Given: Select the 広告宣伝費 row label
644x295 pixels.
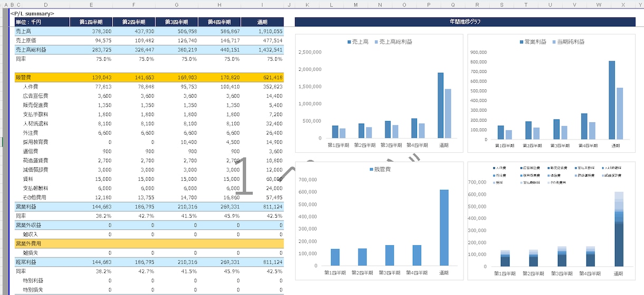Looking at the screenshot, I should click(35, 96).
